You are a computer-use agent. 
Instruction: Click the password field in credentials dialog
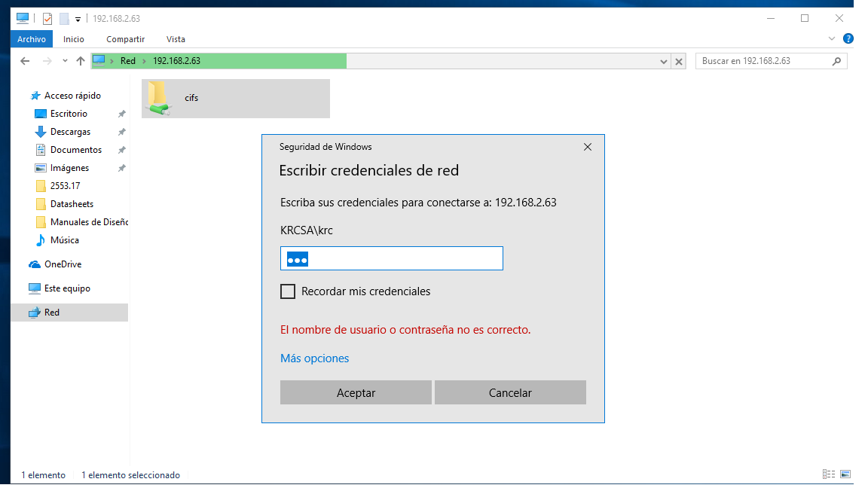(391, 258)
